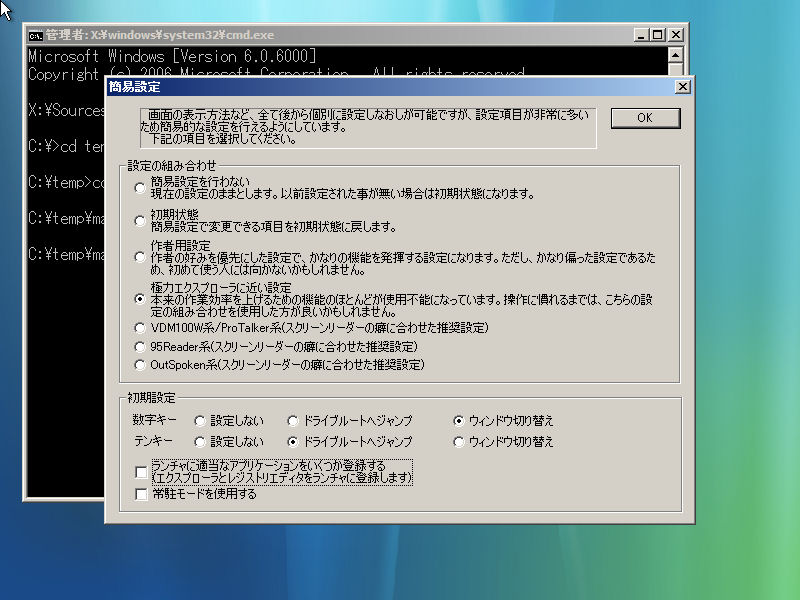The image size is (800, 600).
Task: Click the OK button in 簡易設定 dialog
Action: [x=645, y=118]
